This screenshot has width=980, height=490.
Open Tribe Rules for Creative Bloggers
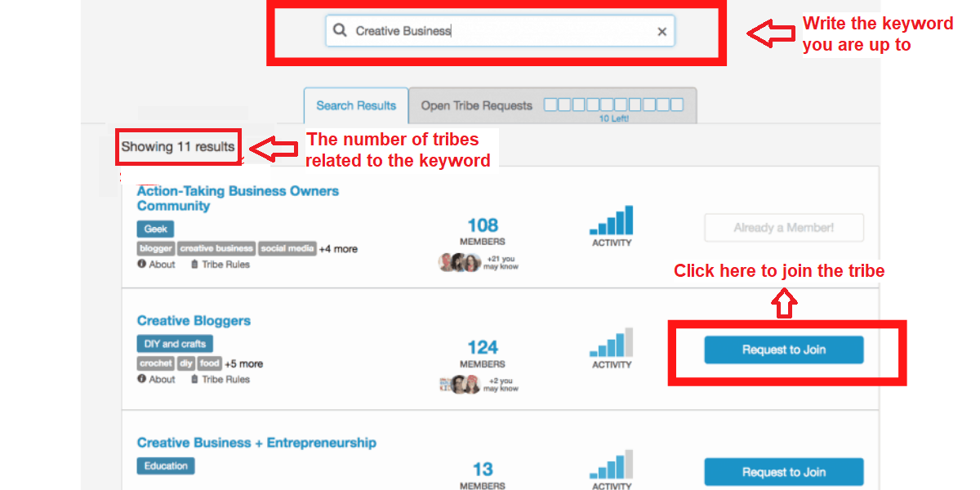click(x=220, y=379)
